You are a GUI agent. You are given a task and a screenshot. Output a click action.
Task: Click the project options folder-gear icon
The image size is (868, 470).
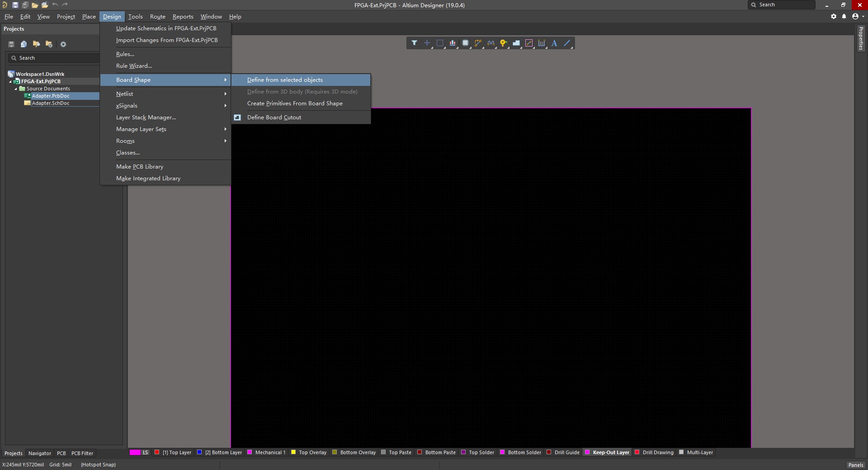coord(49,44)
